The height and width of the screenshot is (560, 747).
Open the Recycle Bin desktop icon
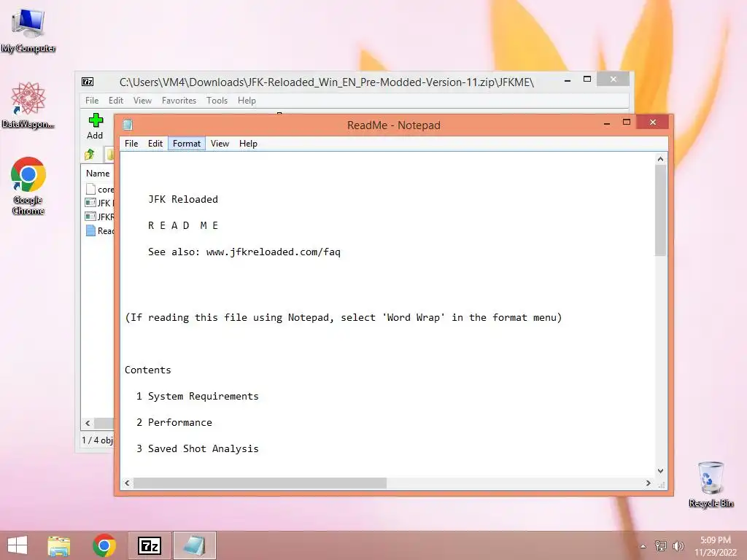pos(711,484)
